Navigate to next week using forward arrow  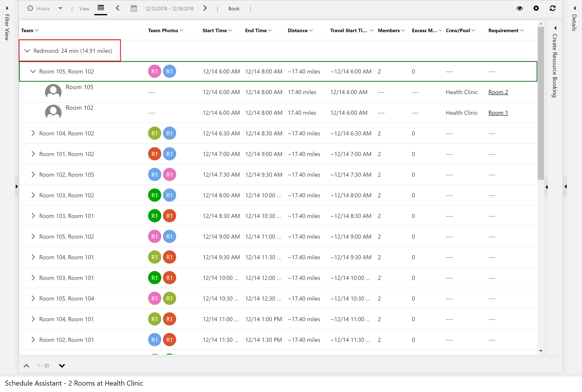tap(205, 8)
